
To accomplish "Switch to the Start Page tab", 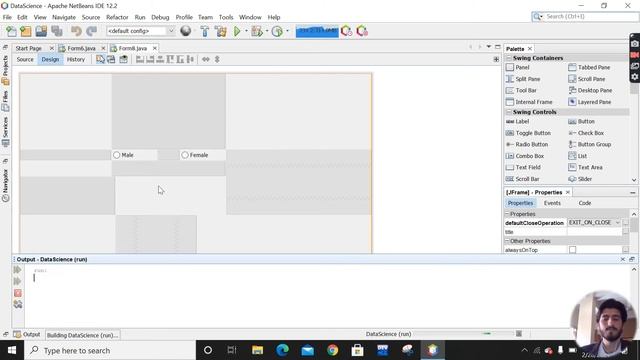I will 29,48.
